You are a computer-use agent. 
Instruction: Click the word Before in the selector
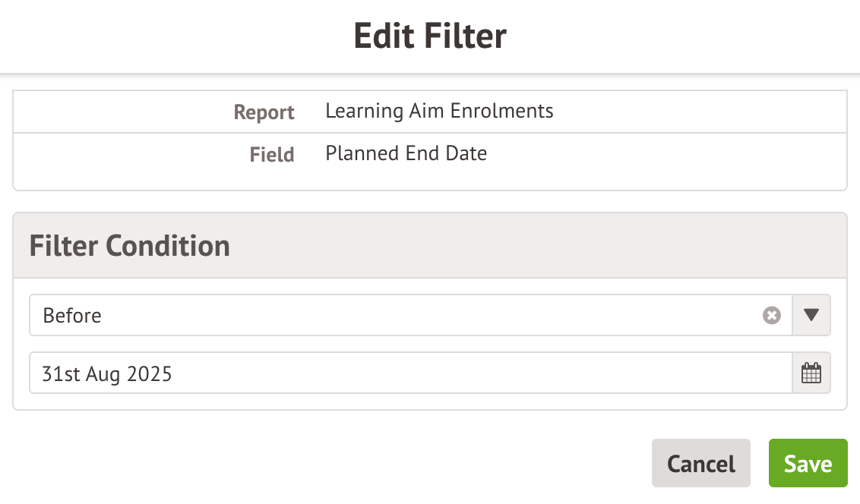72,316
